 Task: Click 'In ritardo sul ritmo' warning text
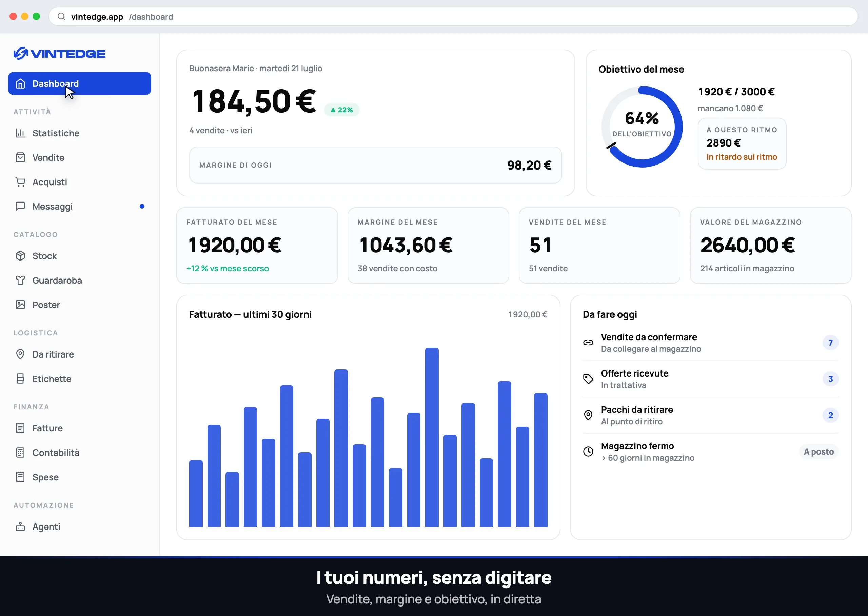tap(742, 157)
